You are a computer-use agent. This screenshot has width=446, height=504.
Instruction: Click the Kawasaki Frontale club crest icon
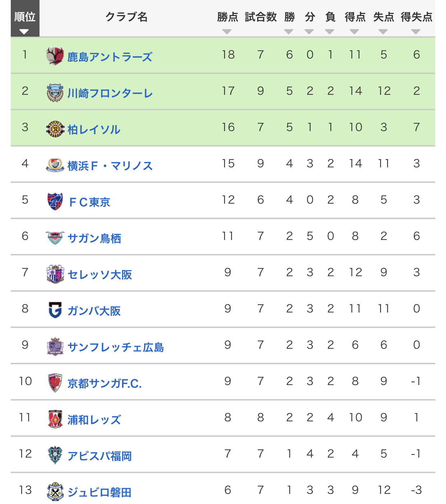pyautogui.click(x=55, y=93)
